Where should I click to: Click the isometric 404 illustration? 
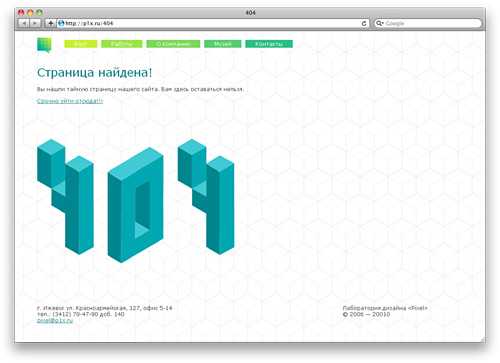point(136,201)
